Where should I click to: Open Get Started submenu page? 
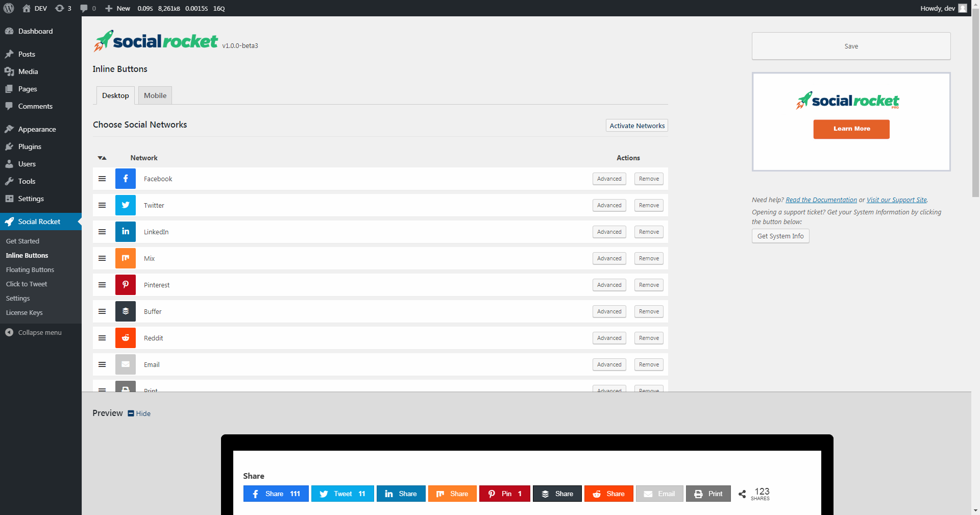pos(22,241)
